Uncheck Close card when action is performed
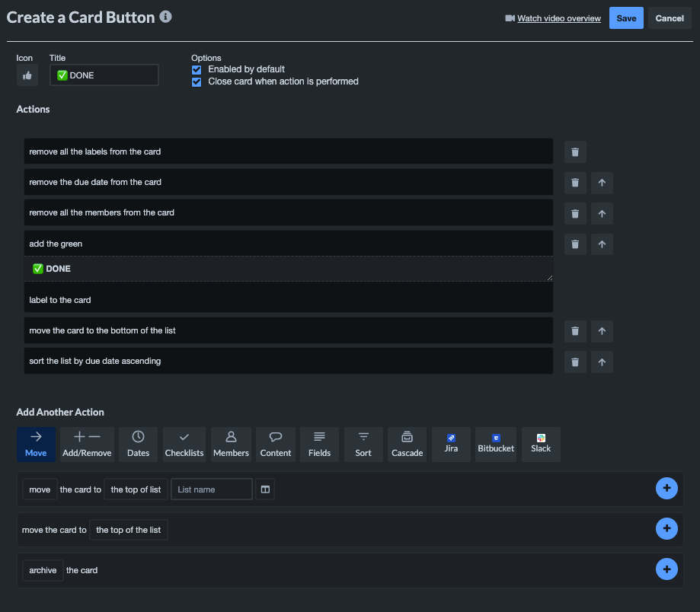 197,82
